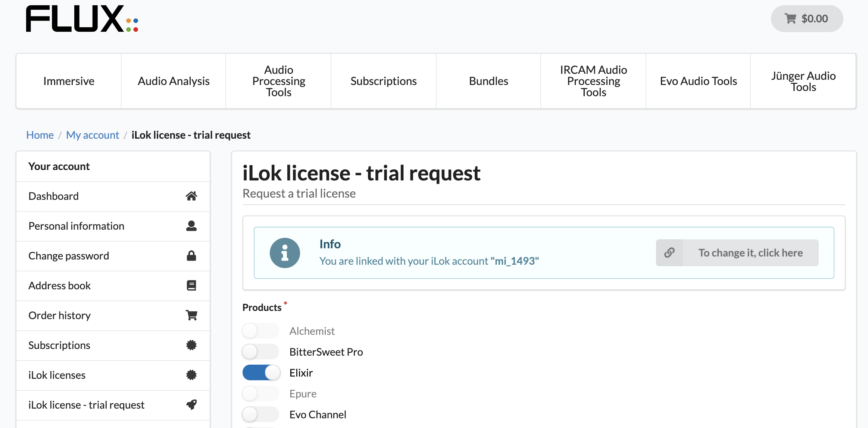Viewport: 868px width, 428px height.
Task: Click the Dashboard home icon
Action: (x=191, y=196)
